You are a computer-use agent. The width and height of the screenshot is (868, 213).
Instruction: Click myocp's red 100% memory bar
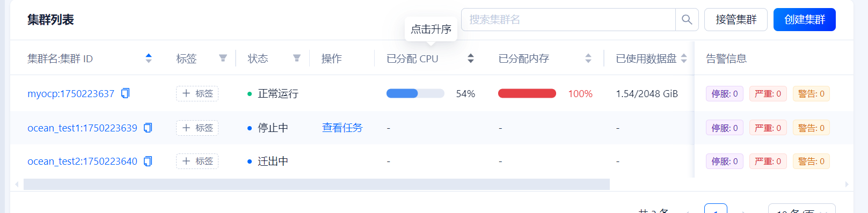pyautogui.click(x=527, y=93)
